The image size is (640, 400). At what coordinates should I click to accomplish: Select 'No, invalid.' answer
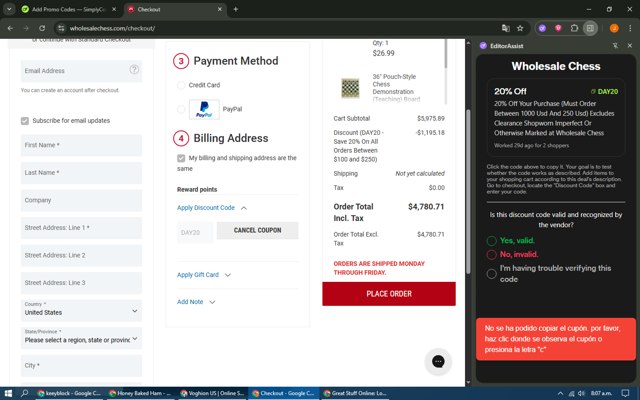491,255
